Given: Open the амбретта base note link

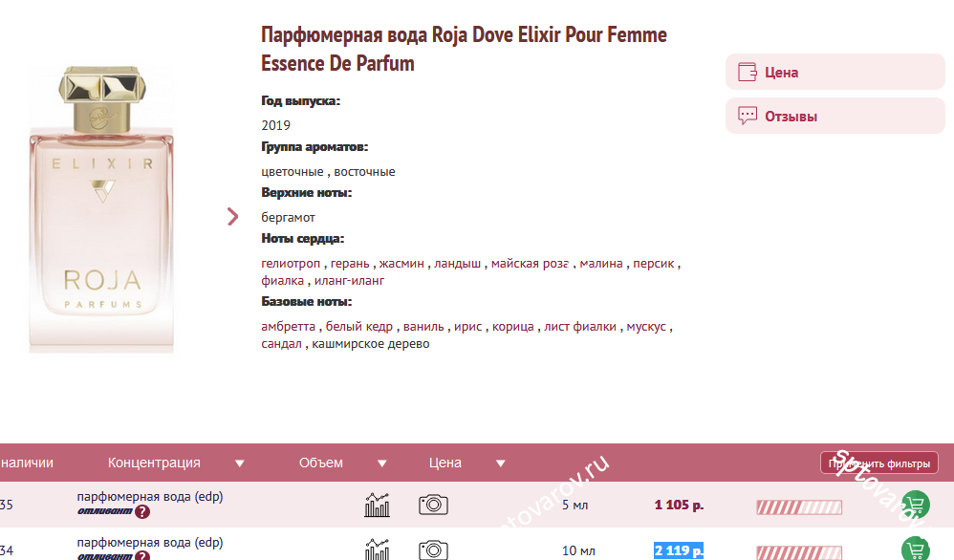Looking at the screenshot, I should coord(288,327).
